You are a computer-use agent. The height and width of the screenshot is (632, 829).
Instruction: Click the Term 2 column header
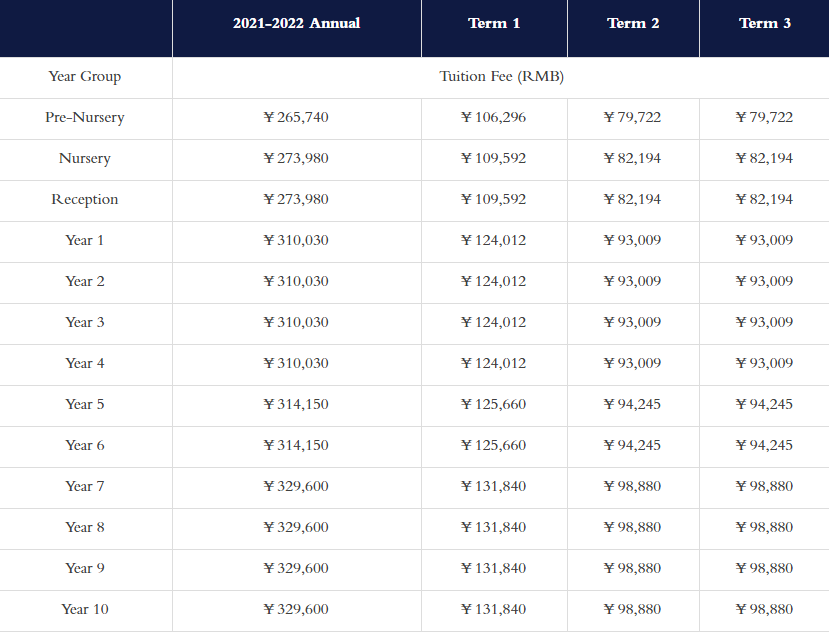[x=633, y=23]
